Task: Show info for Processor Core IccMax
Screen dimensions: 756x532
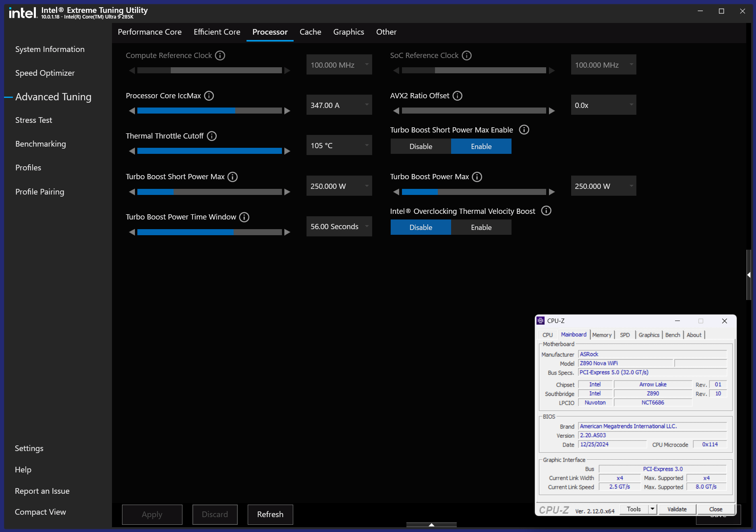Action: point(209,96)
